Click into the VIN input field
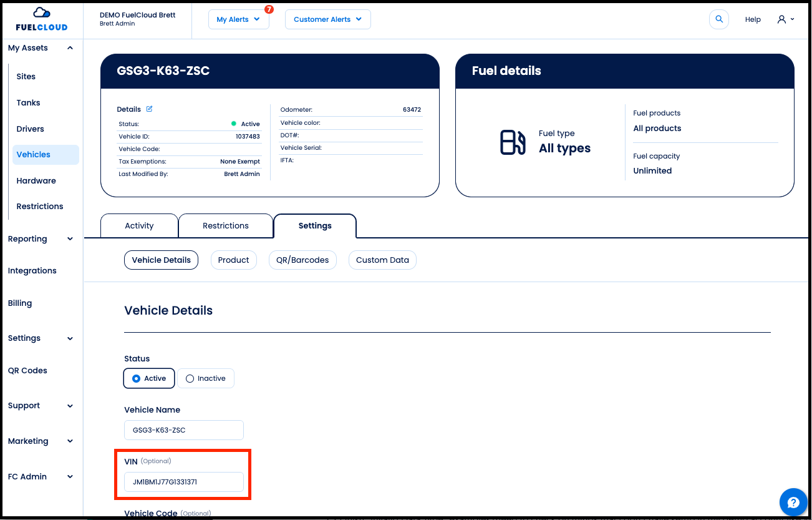This screenshot has height=520, width=812. [x=184, y=482]
